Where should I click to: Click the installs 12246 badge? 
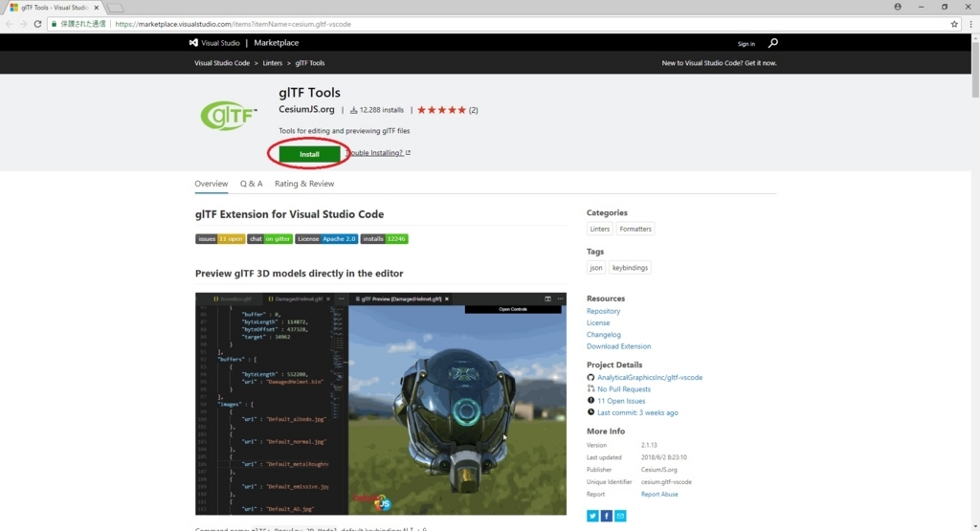[385, 238]
